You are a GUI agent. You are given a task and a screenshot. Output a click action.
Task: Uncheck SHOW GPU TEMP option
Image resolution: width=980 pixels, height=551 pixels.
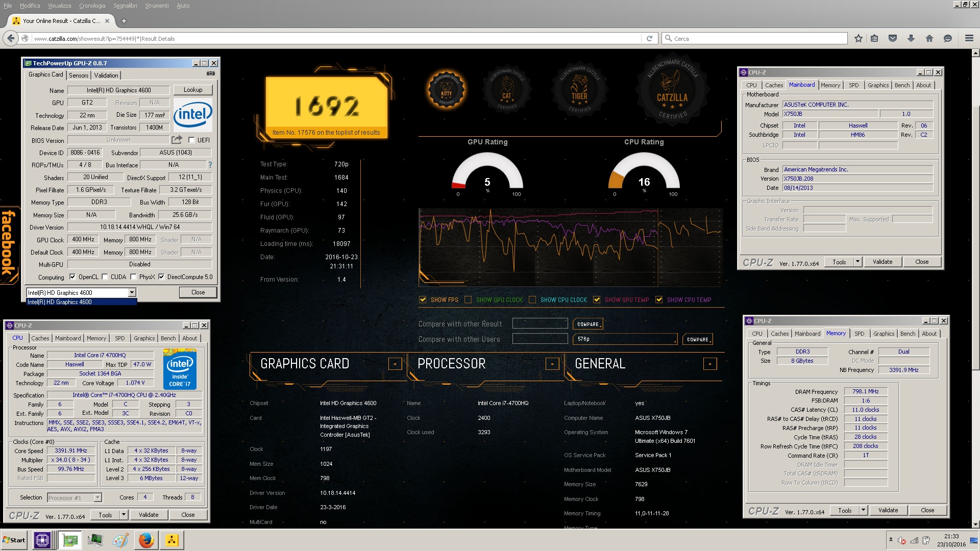(x=597, y=299)
